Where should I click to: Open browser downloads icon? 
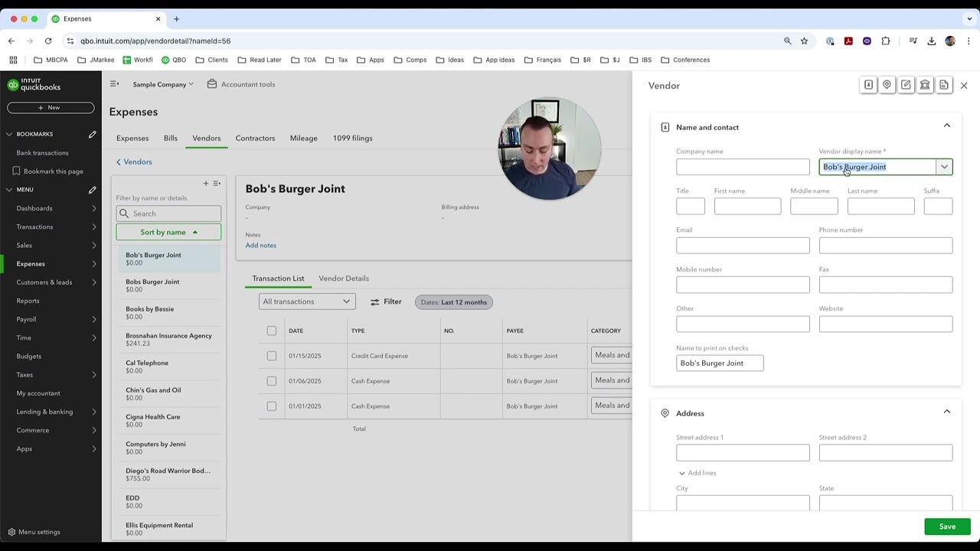[x=932, y=41]
